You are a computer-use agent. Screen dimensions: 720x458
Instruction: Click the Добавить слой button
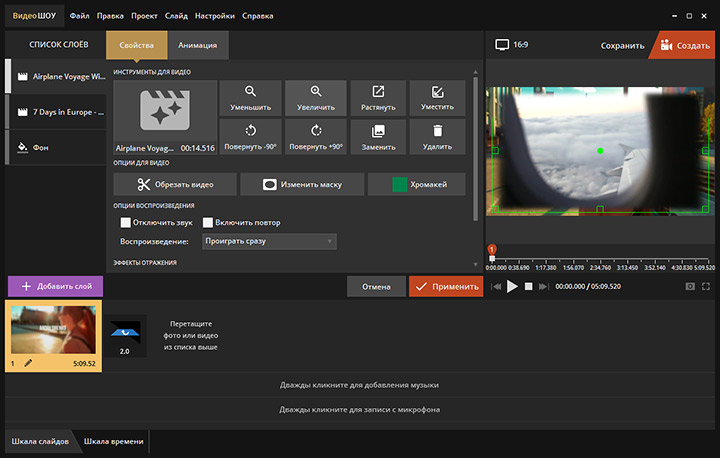55,286
